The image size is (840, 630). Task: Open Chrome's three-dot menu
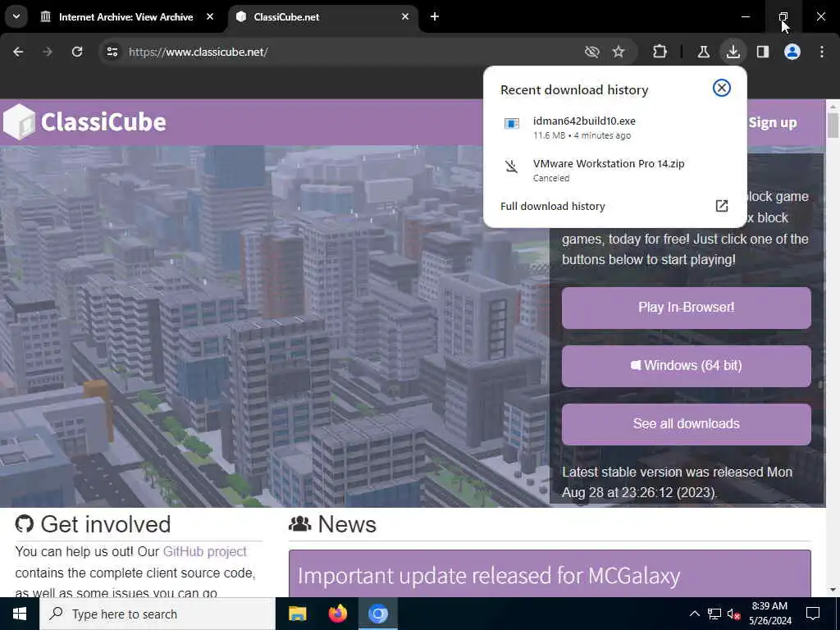822,52
